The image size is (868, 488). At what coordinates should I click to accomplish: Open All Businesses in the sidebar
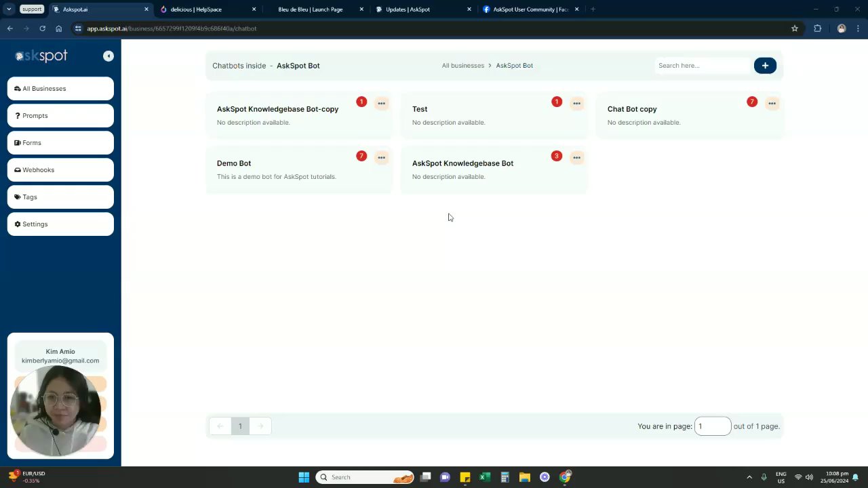[60, 89]
